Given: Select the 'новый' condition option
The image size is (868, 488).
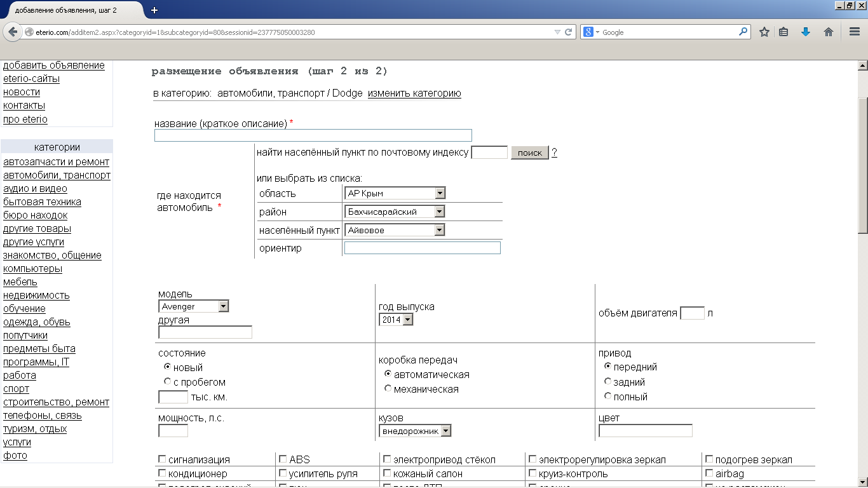Looking at the screenshot, I should point(167,367).
